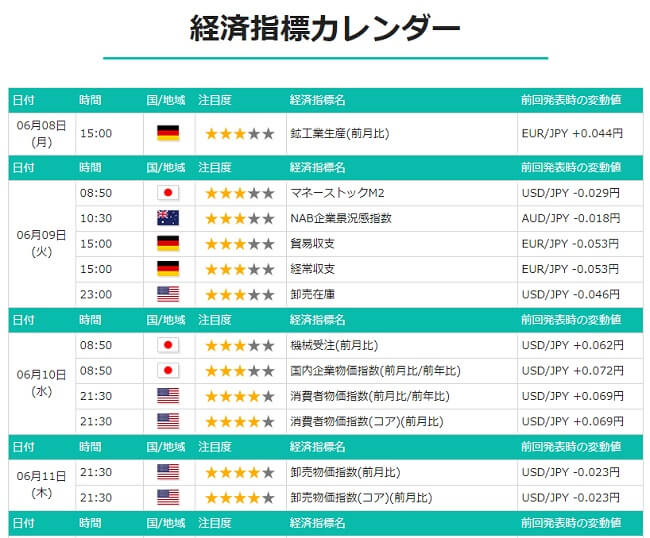Select 消費者物価指数(前月比/前年比) indicator name
650x538 pixels.
pos(370,396)
